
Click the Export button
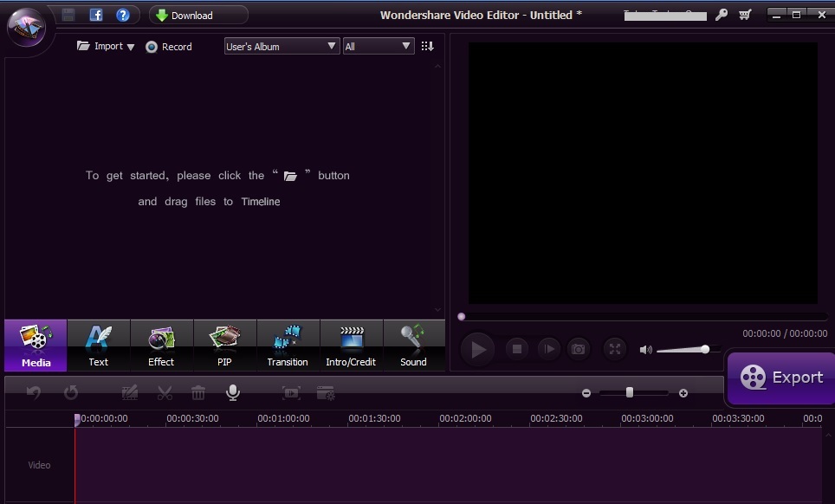(780, 378)
